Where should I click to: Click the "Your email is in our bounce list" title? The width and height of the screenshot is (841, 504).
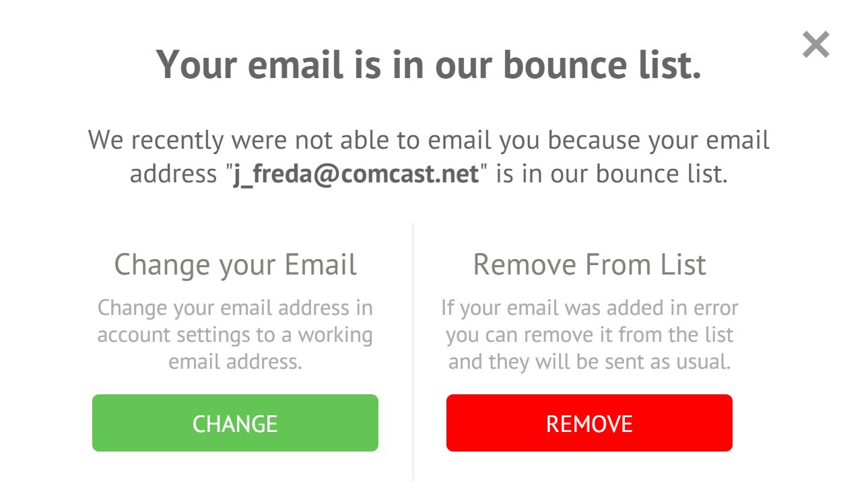point(428,65)
